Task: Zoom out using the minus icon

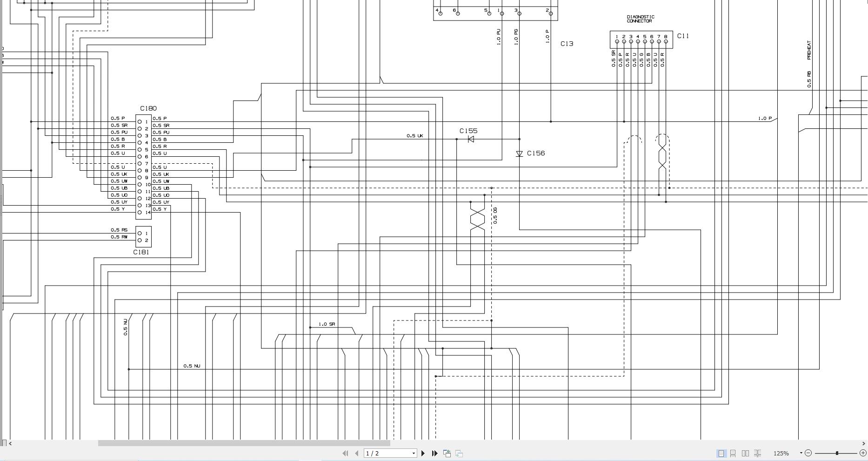Action: coord(808,453)
